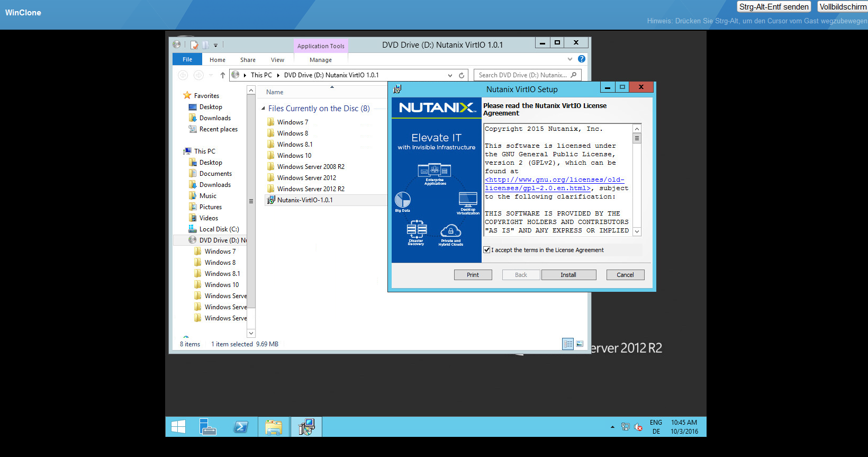This screenshot has width=868, height=457.
Task: Expand the ribbon with the chevron arrow
Action: (570, 59)
